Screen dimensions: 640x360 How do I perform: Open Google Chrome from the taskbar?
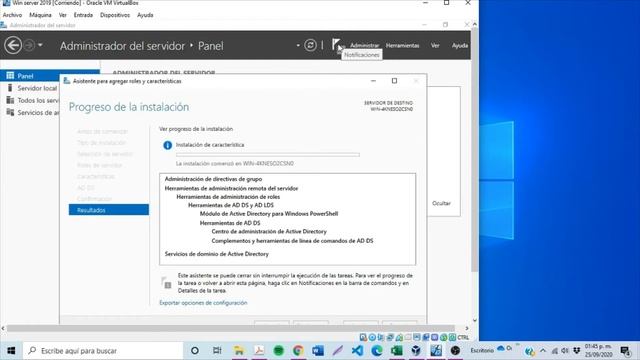click(x=298, y=351)
